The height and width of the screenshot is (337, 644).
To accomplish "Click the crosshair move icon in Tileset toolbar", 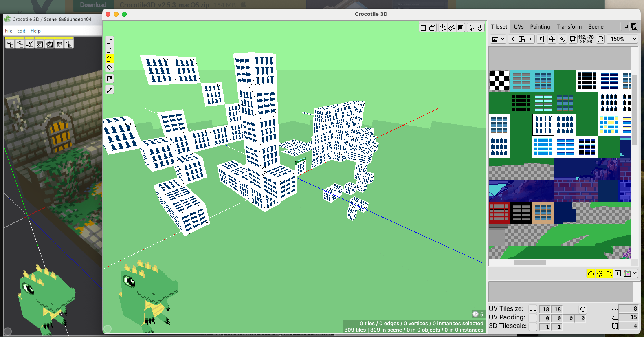I will click(552, 39).
